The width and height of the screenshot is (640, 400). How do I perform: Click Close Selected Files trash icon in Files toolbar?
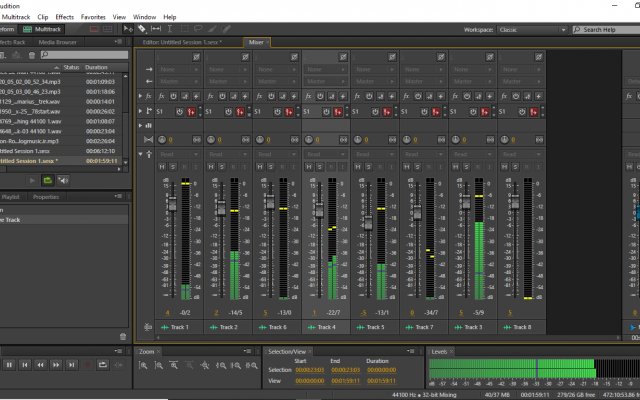pyautogui.click(x=32, y=55)
